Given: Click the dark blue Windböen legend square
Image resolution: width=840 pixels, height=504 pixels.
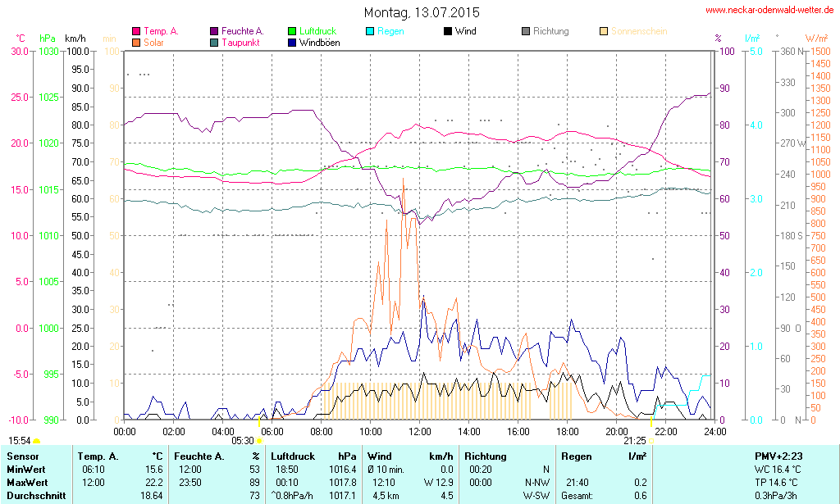Looking at the screenshot, I should (293, 42).
